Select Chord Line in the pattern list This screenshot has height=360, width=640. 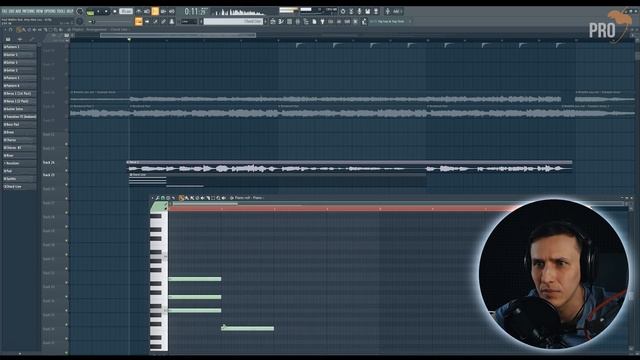[19, 187]
